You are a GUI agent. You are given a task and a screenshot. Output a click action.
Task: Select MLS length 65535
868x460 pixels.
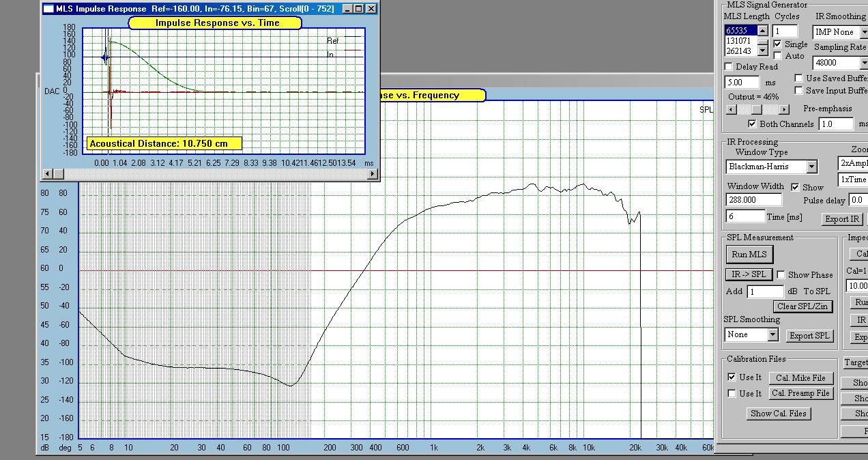740,31
